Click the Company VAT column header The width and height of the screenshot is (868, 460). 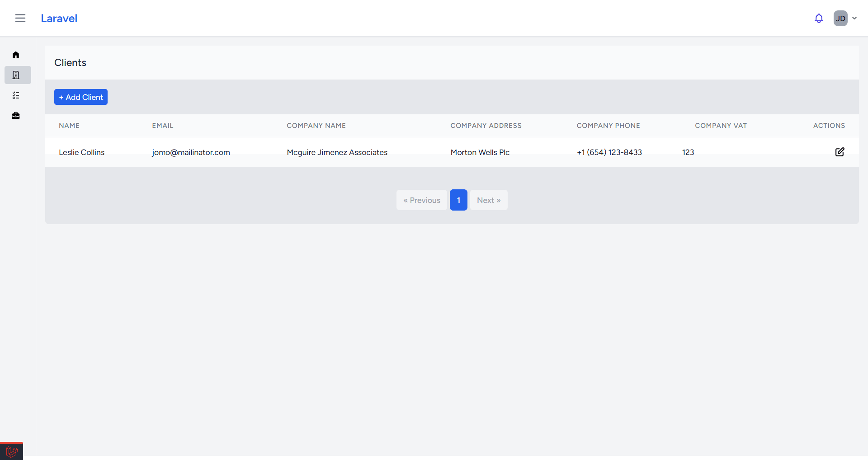(x=721, y=126)
